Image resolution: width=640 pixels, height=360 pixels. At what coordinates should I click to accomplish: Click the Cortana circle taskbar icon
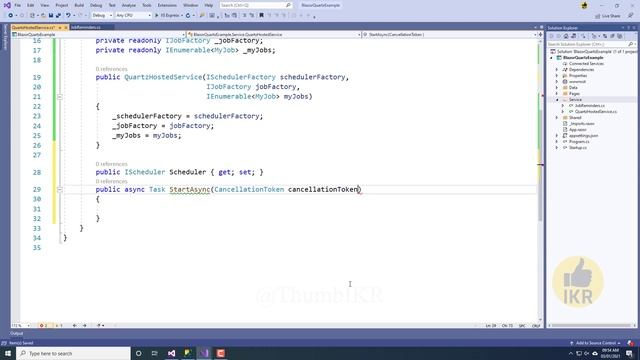click(138, 353)
